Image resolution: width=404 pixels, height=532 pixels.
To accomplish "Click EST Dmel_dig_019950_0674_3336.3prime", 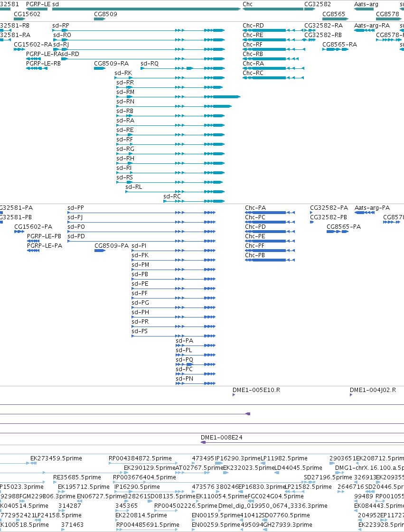I will point(273,506).
